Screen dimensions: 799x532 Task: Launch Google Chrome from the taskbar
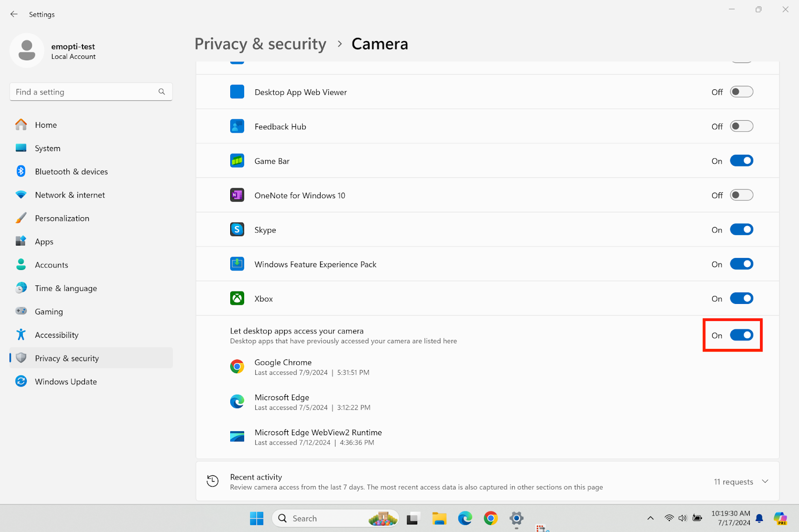491,519
